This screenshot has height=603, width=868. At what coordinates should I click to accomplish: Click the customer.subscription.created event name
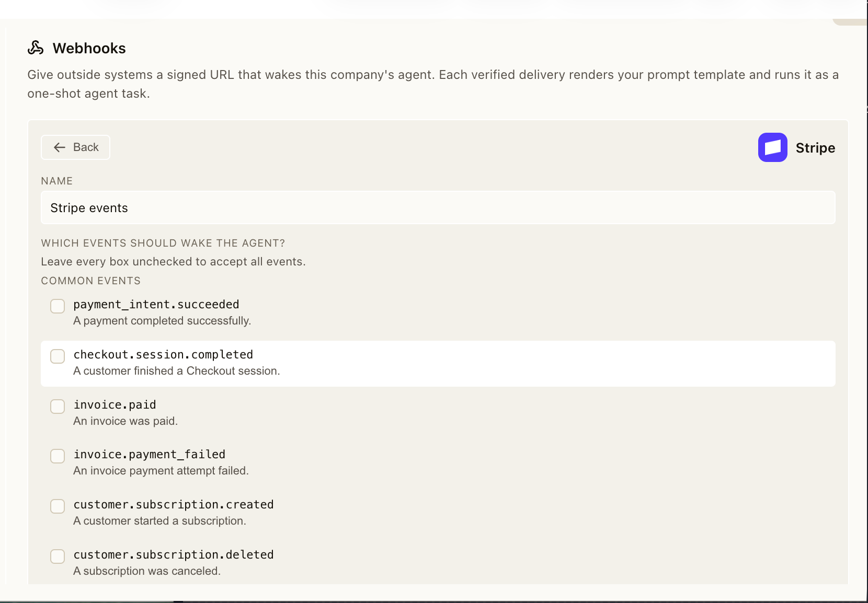point(174,504)
